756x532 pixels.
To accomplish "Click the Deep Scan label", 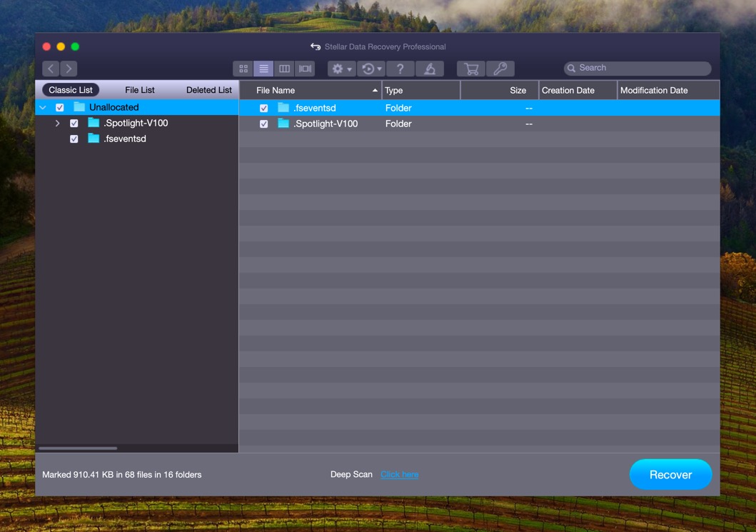I will click(x=351, y=475).
